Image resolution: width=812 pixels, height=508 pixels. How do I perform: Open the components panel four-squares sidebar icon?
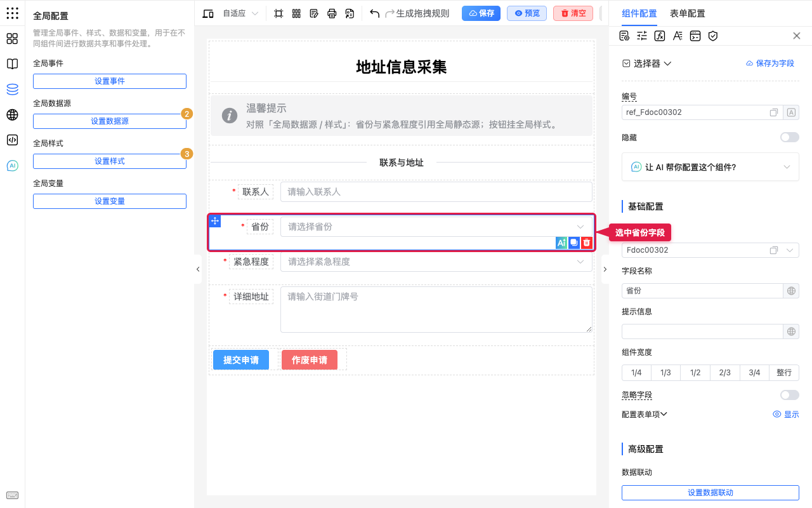tap(12, 39)
